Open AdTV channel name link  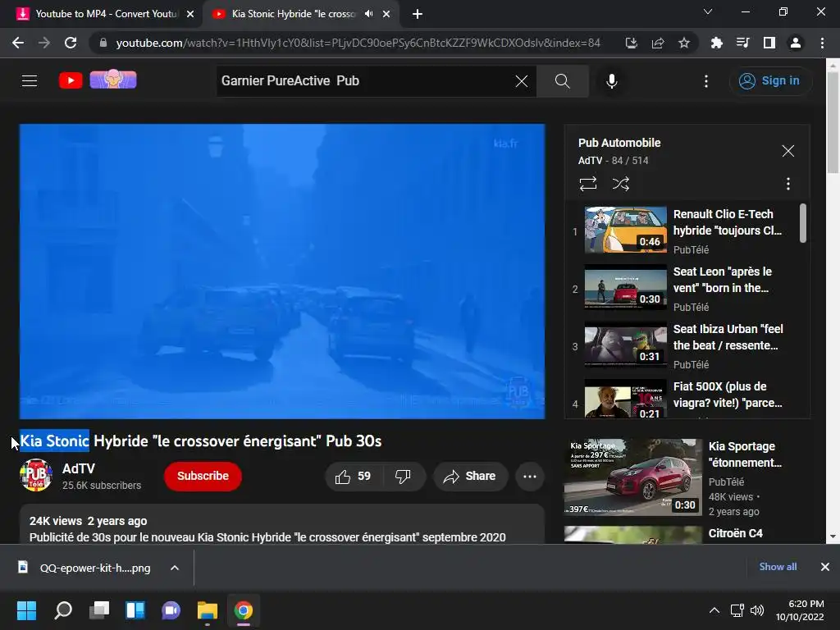point(79,468)
